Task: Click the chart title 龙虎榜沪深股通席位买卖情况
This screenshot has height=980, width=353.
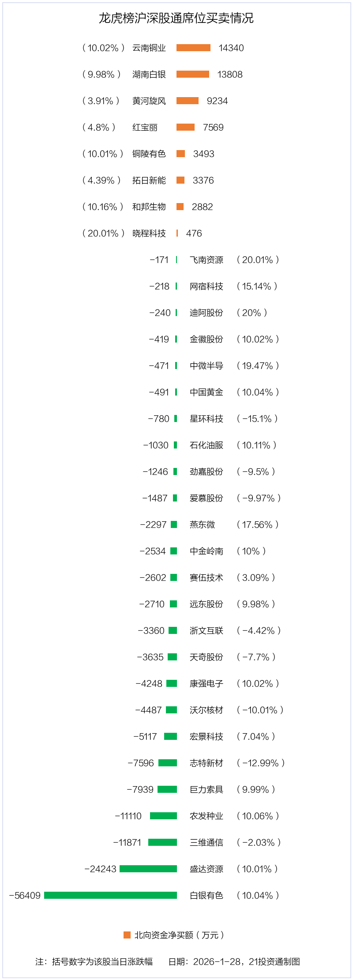Action: (176, 18)
